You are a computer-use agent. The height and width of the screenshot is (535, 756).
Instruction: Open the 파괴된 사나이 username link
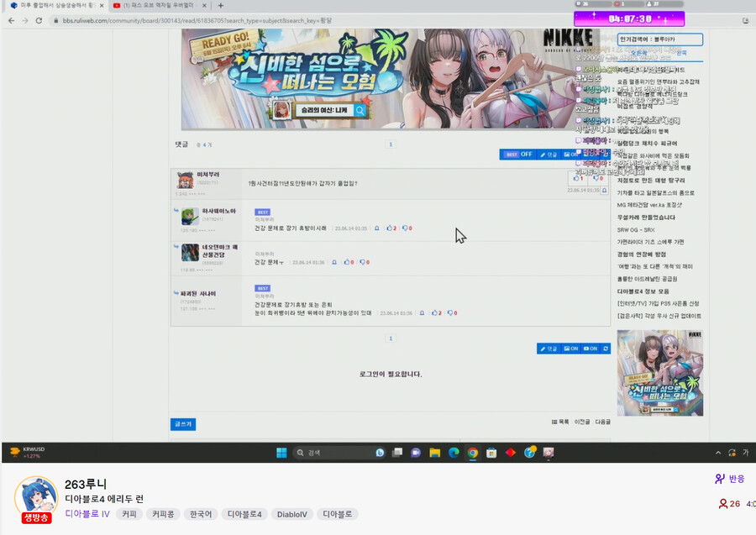point(198,293)
